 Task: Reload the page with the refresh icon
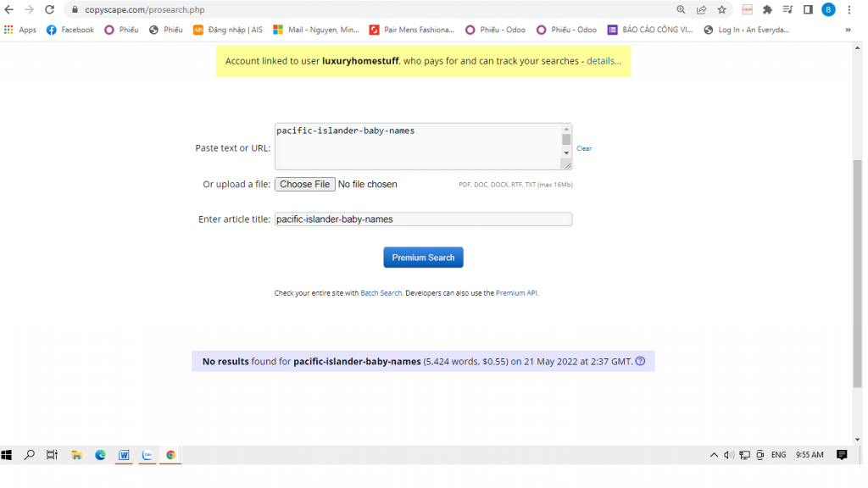click(x=49, y=9)
